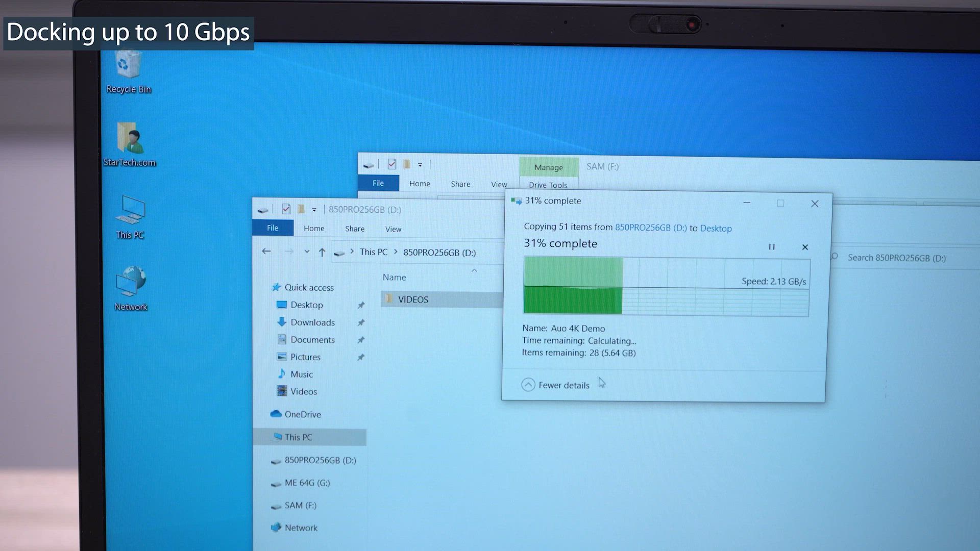Click the drive icon in 850PRO256GB title bar

[x=263, y=209]
